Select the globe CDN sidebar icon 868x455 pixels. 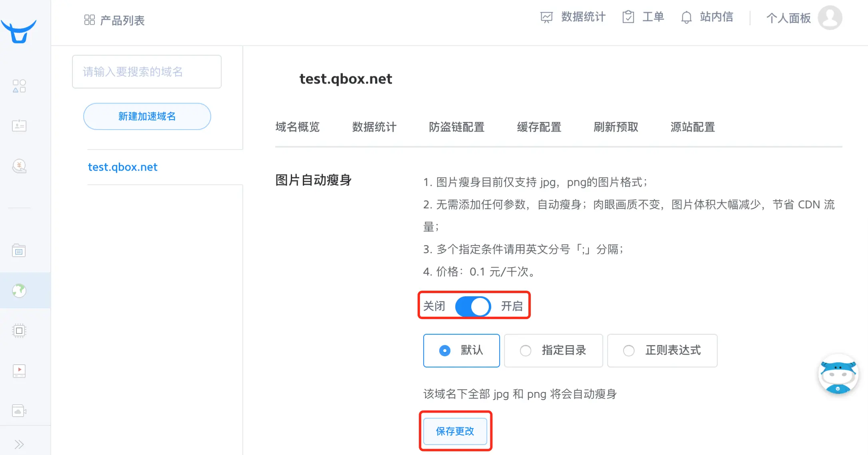tap(19, 291)
